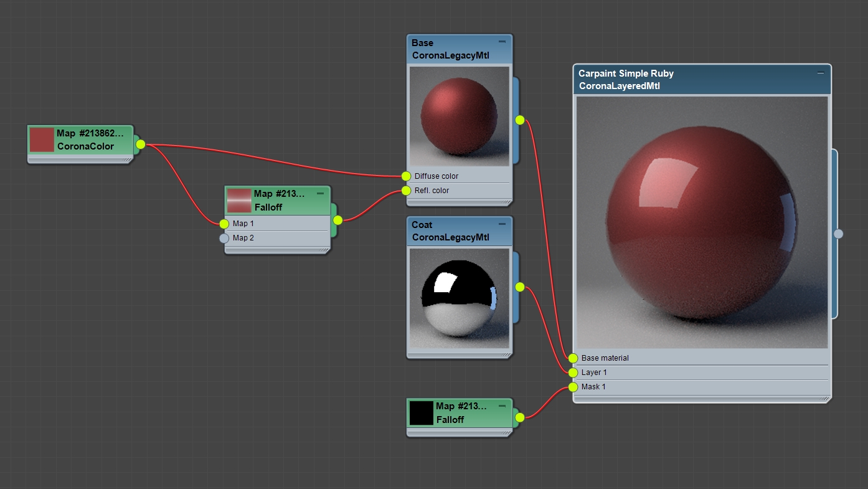The height and width of the screenshot is (489, 868).
Task: Click the red gradient Falloff thumbnail
Action: tap(239, 201)
